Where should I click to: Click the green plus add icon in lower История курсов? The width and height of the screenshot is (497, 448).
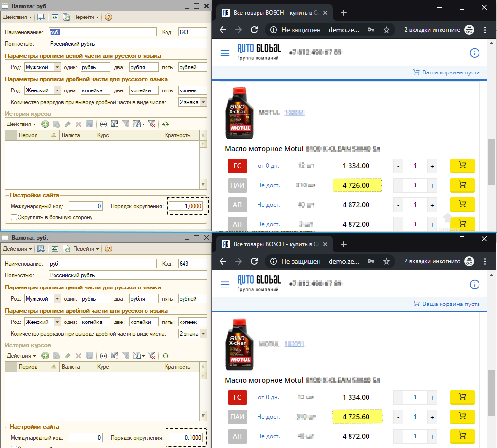(x=45, y=356)
